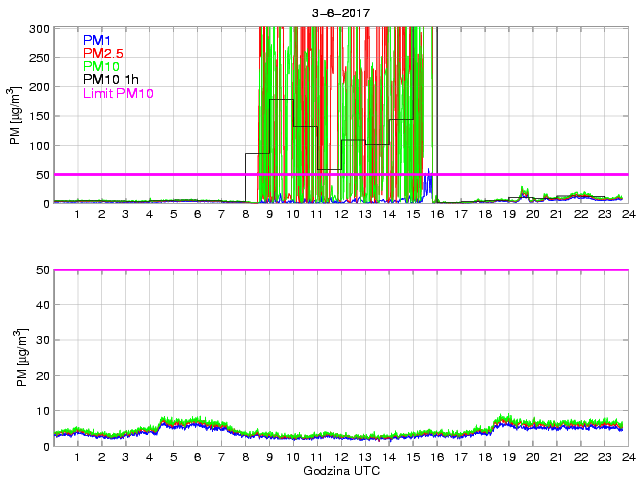Click the 10 tick on bottom y-axis
640x480 pixels.
[41, 411]
